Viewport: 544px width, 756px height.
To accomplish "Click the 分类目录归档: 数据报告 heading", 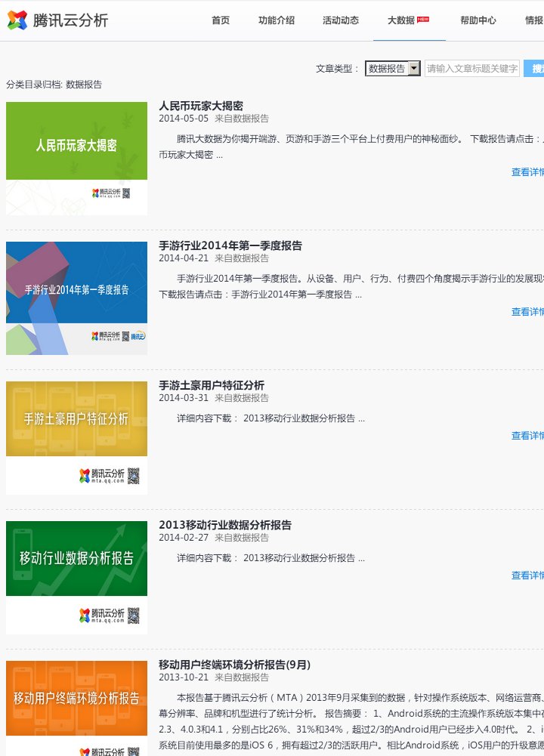I will coord(54,85).
